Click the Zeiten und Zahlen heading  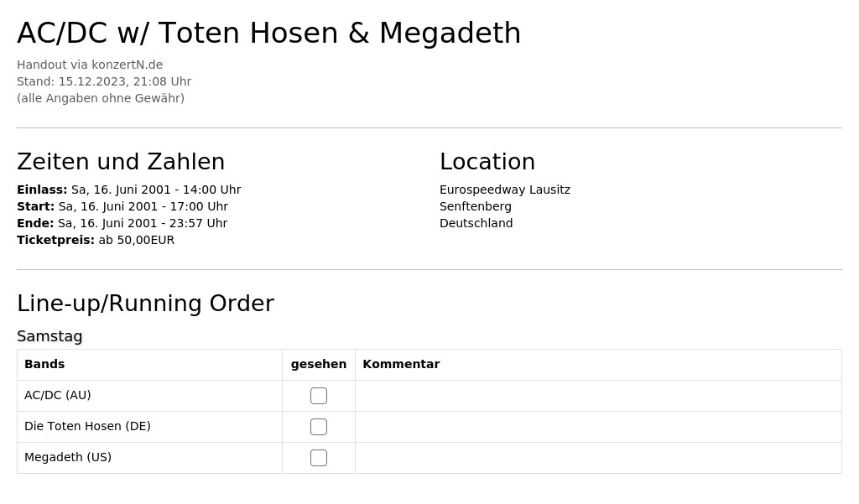[121, 162]
